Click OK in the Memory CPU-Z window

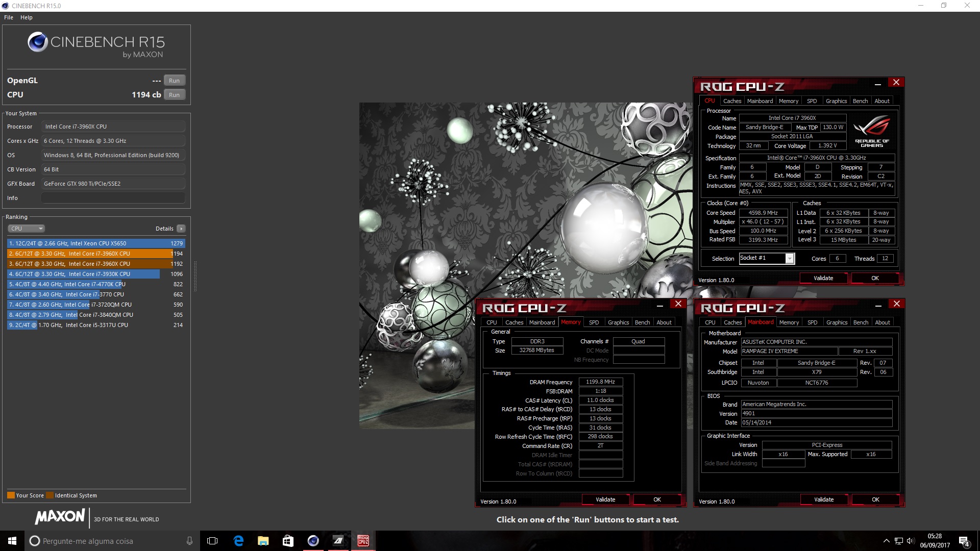click(657, 499)
